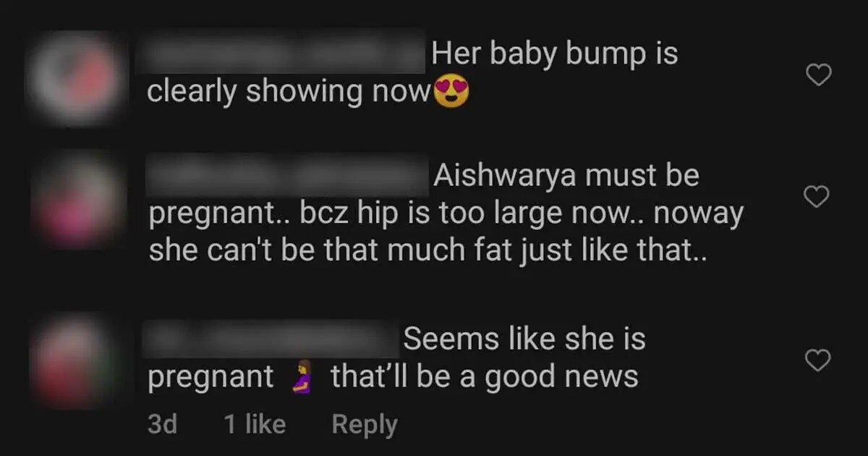This screenshot has width=868, height=456.
Task: Reply to the third comment
Action: 365,425
